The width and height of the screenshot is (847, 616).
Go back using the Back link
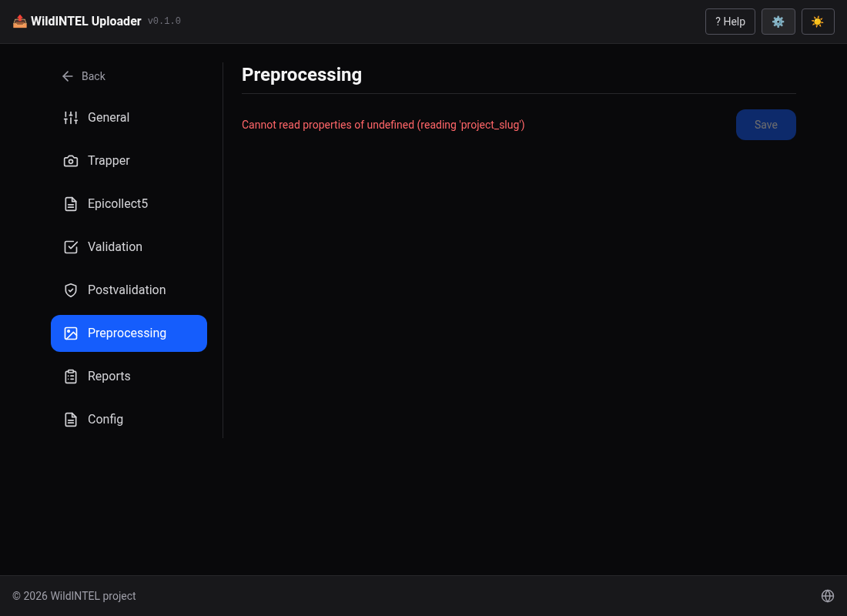84,76
